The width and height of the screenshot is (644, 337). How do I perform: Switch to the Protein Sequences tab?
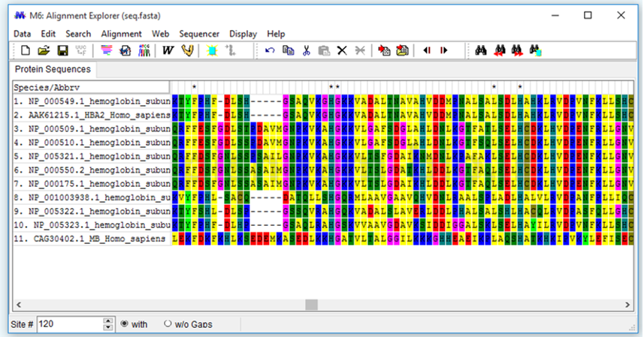point(54,69)
